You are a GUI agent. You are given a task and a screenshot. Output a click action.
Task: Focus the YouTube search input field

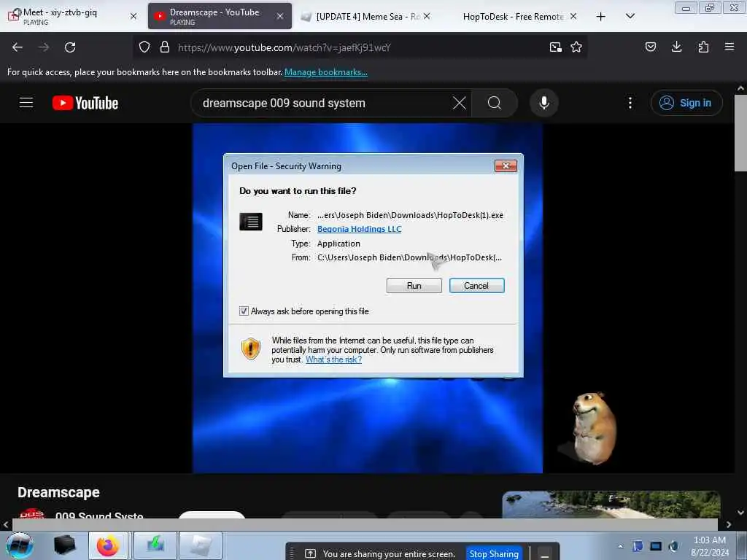pos(324,103)
